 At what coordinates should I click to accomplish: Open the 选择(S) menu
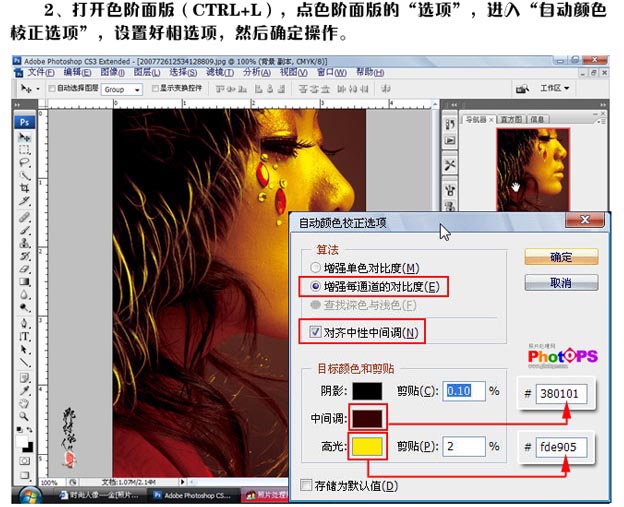click(183, 72)
